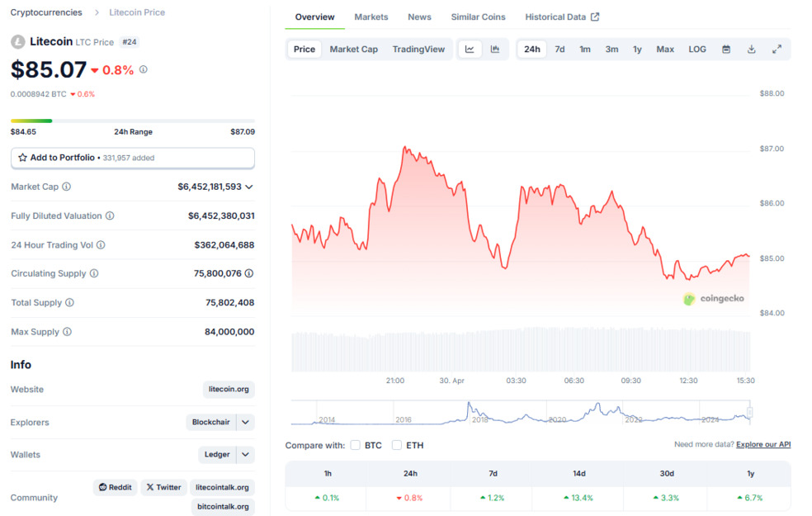This screenshot has height=516, width=812.
Task: Open info icon next to 75,800,076 value
Action: coord(249,273)
